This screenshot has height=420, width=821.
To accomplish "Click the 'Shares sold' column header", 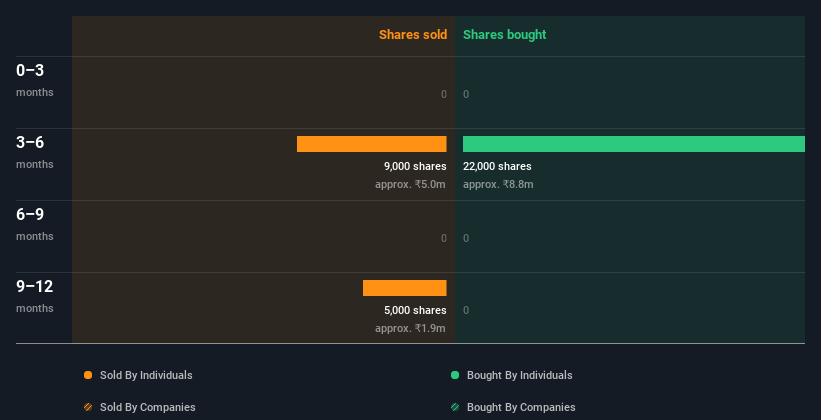I will (x=413, y=35).
